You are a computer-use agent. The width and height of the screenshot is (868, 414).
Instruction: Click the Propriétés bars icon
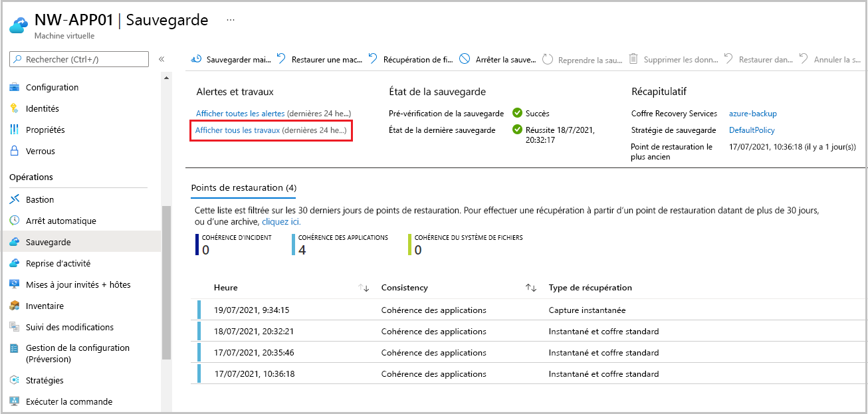15,130
